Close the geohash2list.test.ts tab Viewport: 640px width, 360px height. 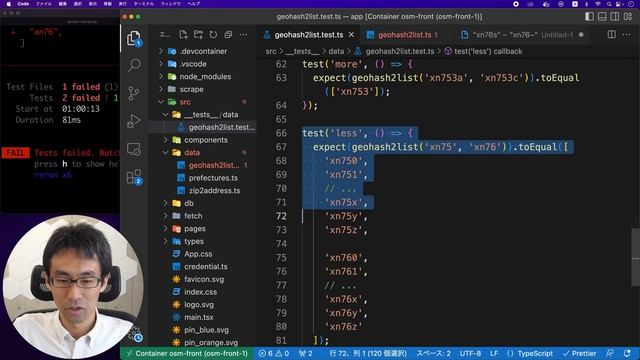[x=351, y=35]
